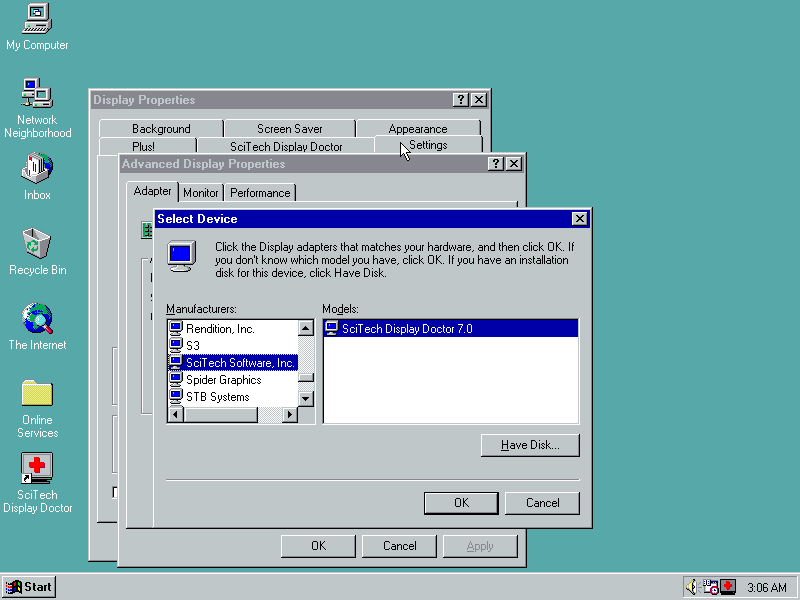The image size is (800, 600).
Task: Select the Inbox desktop icon
Action: pos(37,168)
